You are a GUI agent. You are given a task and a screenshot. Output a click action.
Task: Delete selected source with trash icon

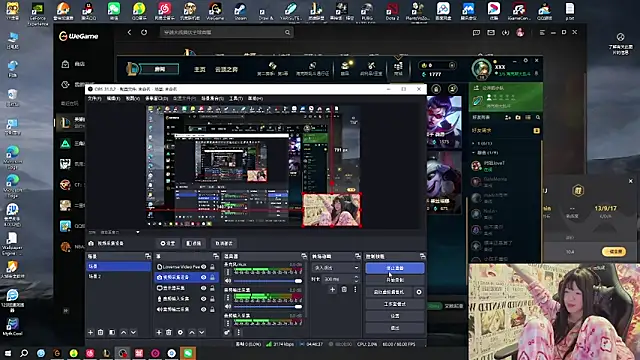coord(169,332)
